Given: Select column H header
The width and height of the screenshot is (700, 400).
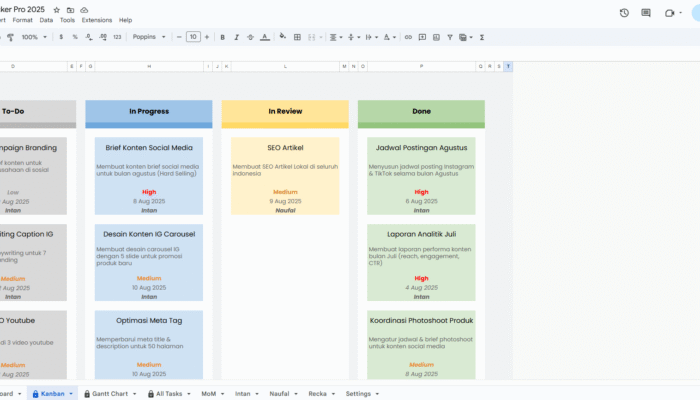Looking at the screenshot, I should point(149,67).
